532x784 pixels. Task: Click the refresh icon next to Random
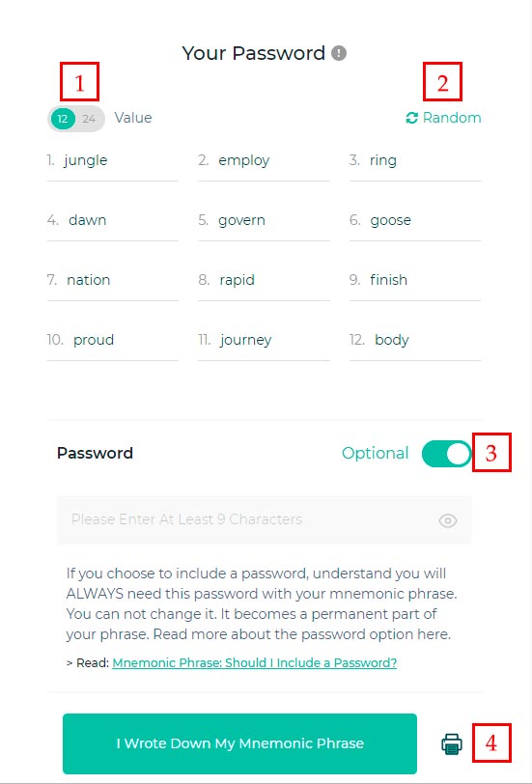(411, 118)
